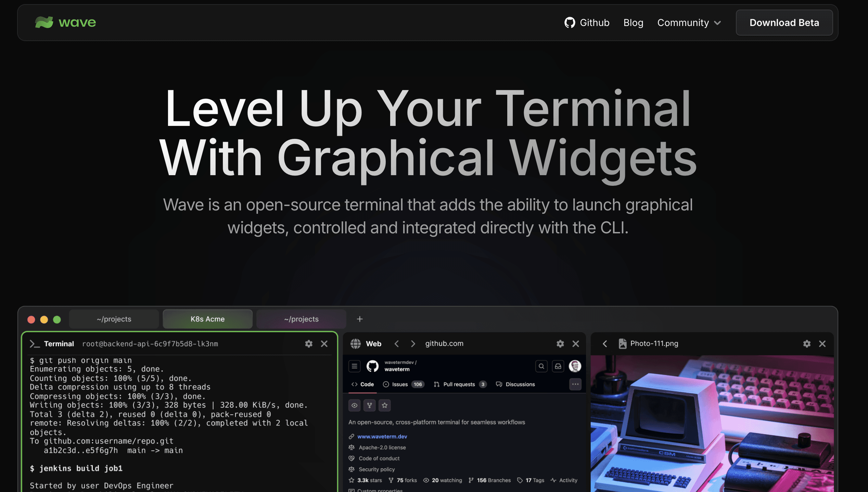The width and height of the screenshot is (868, 492).
Task: Open the Activity link
Action: [x=564, y=480]
